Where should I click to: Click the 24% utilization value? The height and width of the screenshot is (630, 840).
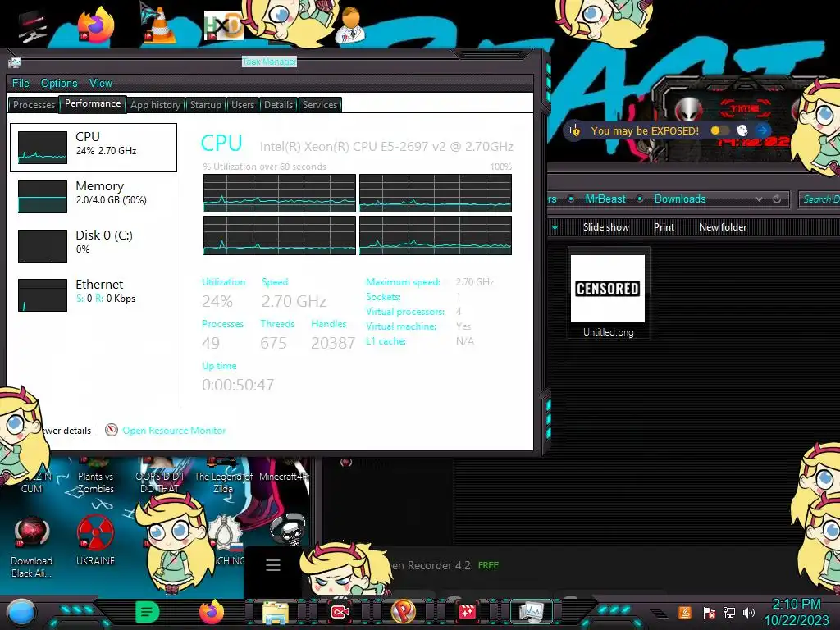217,301
